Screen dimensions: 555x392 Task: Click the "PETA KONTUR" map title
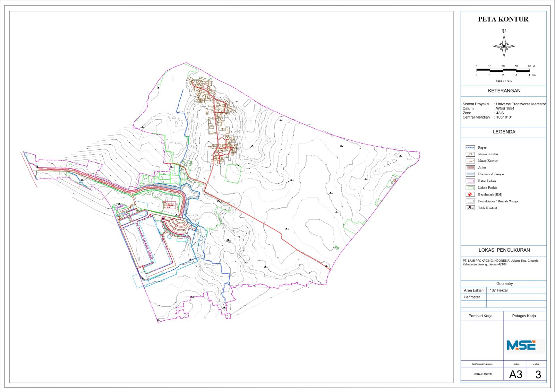503,19
